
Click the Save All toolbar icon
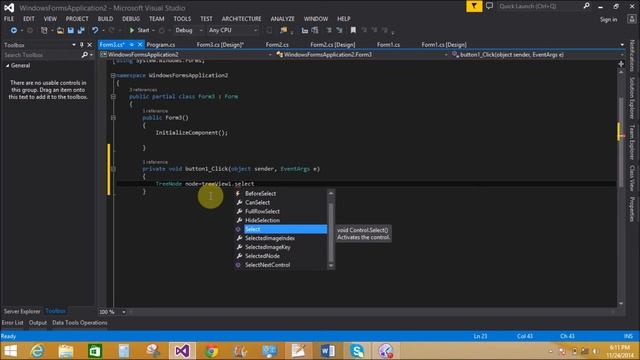pyautogui.click(x=81, y=30)
